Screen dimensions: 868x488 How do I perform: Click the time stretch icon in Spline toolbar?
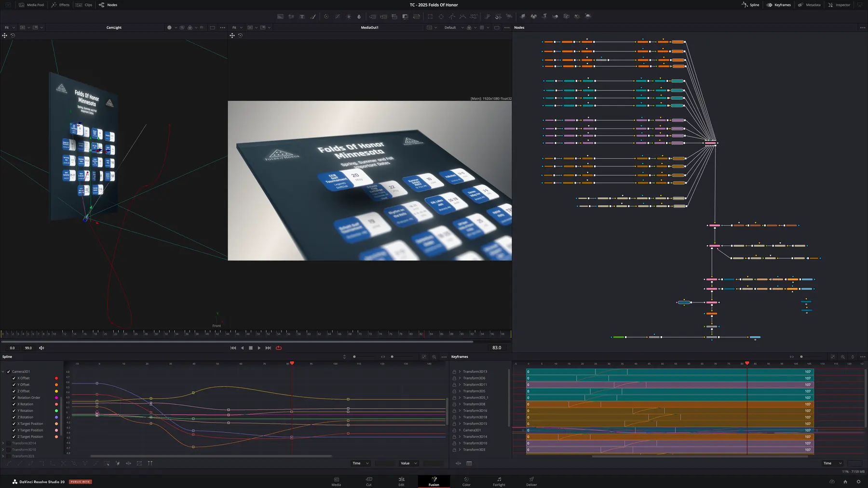tap(128, 463)
